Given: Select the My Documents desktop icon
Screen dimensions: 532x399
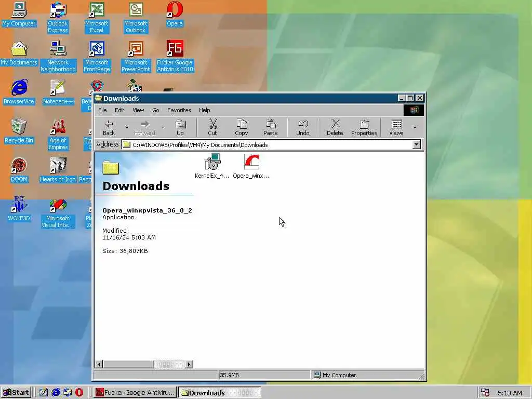Looking at the screenshot, I should (19, 54).
